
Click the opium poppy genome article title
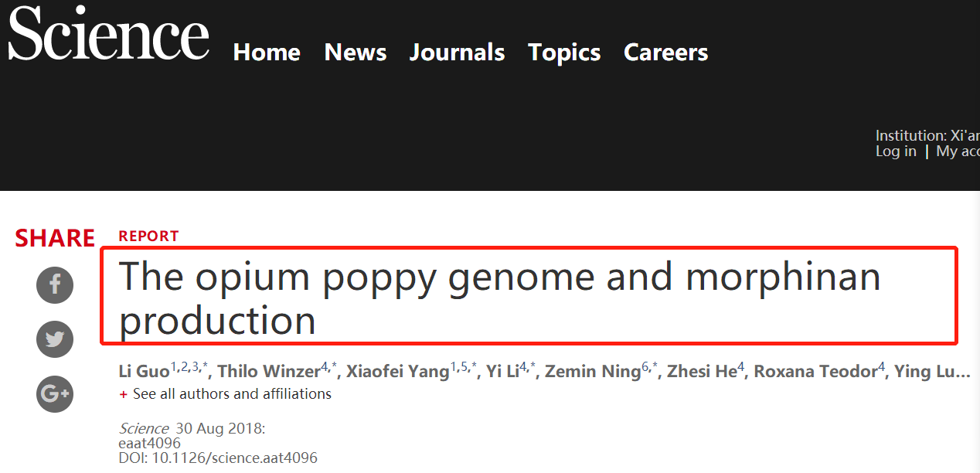499,298
